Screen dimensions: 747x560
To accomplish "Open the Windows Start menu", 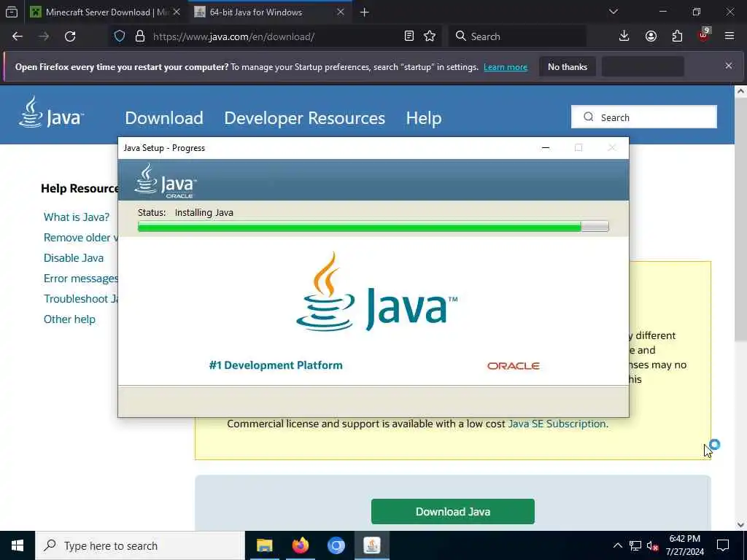I will click(18, 545).
